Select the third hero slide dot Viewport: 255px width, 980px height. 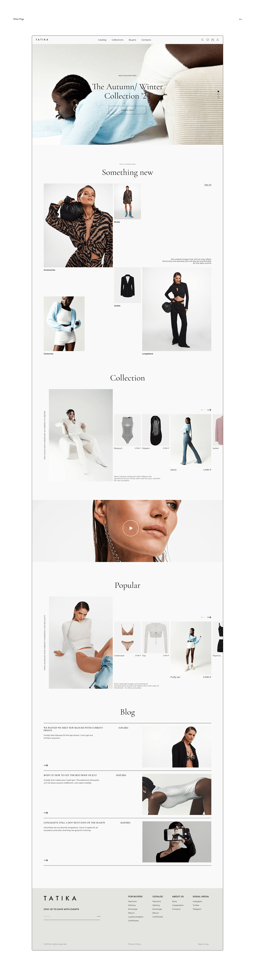point(218,97)
